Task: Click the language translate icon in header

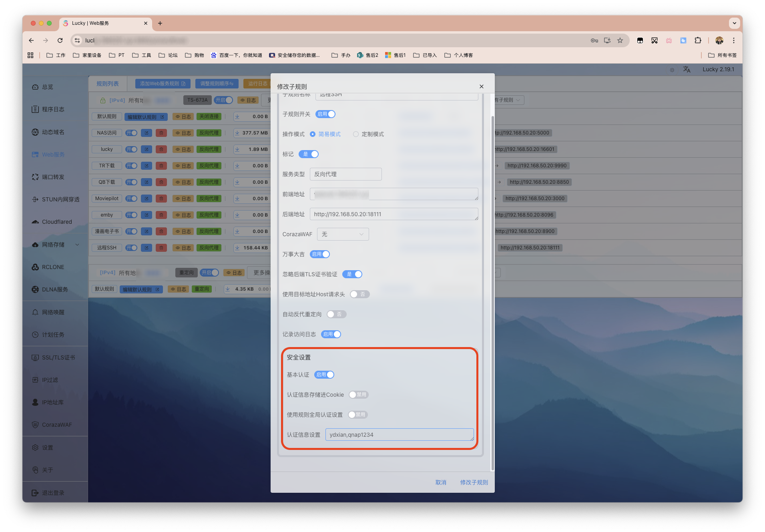Action: [x=687, y=69]
